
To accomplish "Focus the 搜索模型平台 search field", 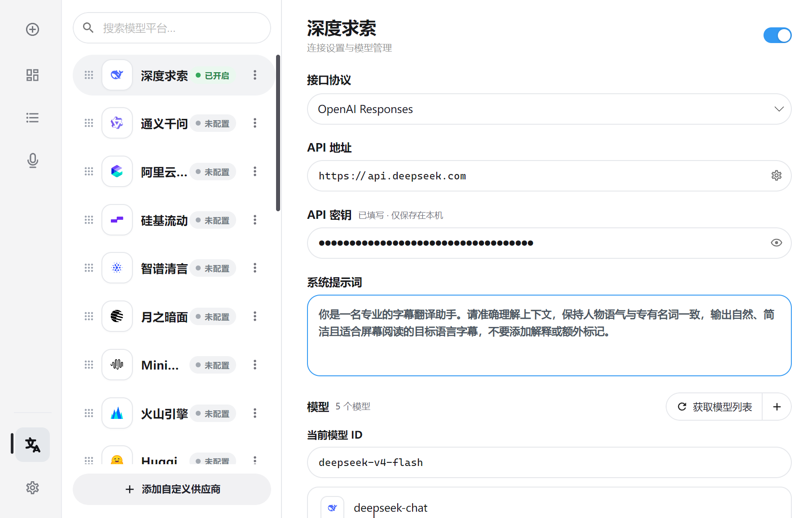I will pos(172,28).
